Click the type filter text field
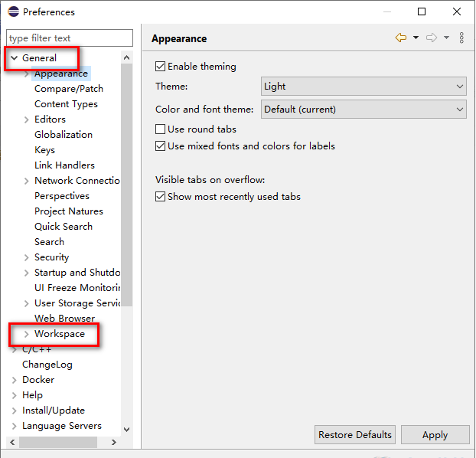 pyautogui.click(x=69, y=38)
